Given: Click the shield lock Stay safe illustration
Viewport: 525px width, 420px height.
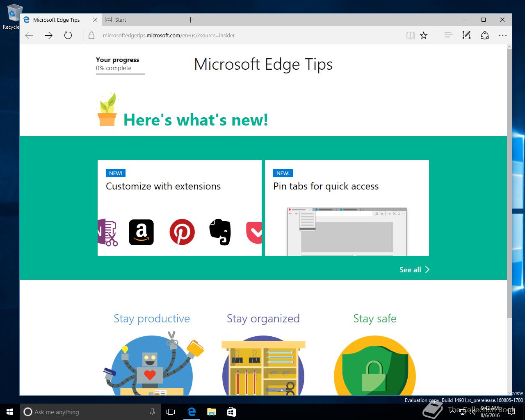Looking at the screenshot, I should [375, 366].
